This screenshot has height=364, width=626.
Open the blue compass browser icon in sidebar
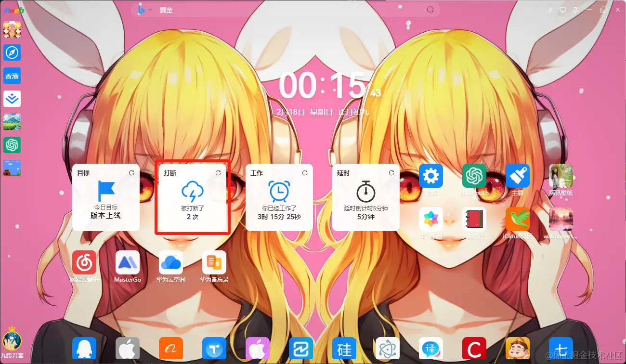(12, 52)
